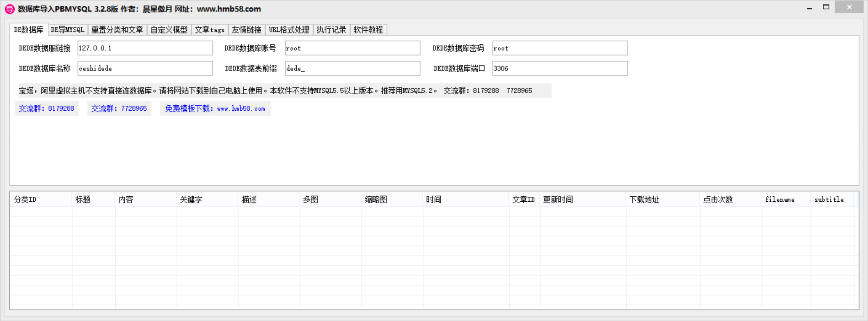Minimize the window
The image size is (868, 321).
pos(809,7)
